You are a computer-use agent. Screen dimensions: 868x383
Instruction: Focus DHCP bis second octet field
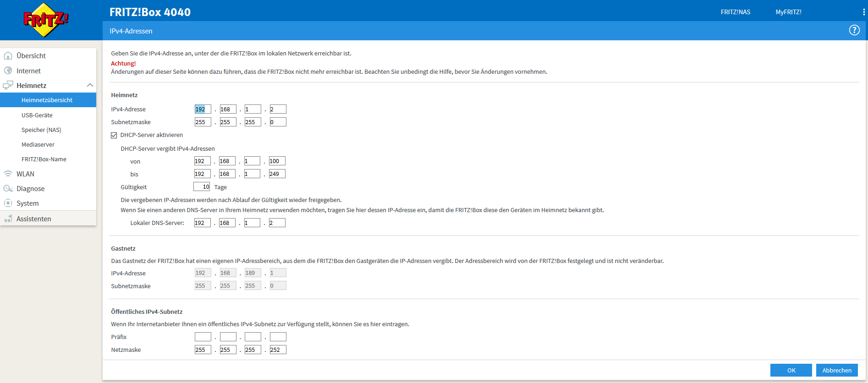(227, 174)
